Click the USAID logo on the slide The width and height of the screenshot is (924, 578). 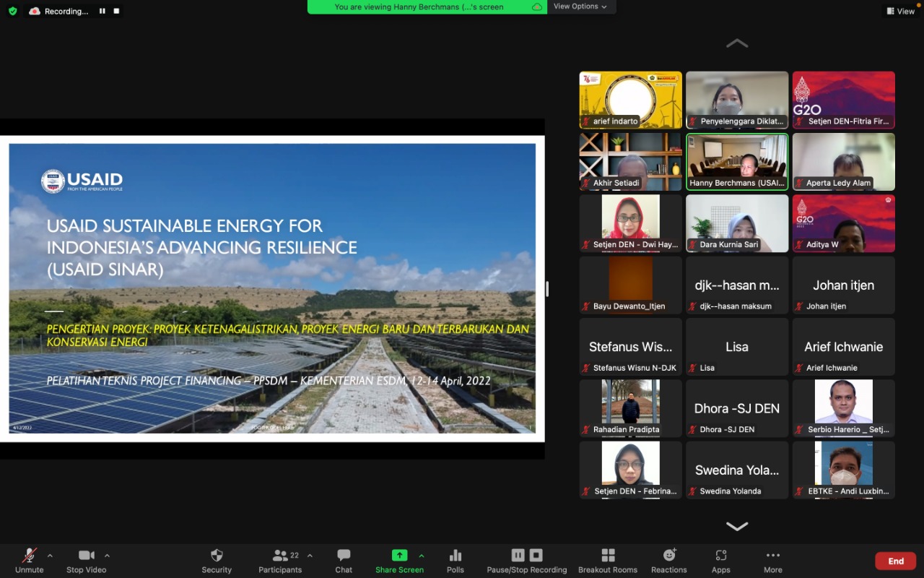[82, 181]
